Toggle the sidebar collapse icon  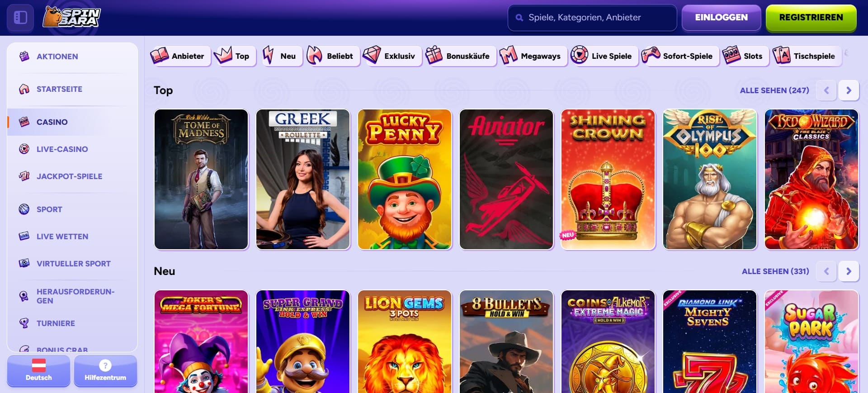pos(20,18)
